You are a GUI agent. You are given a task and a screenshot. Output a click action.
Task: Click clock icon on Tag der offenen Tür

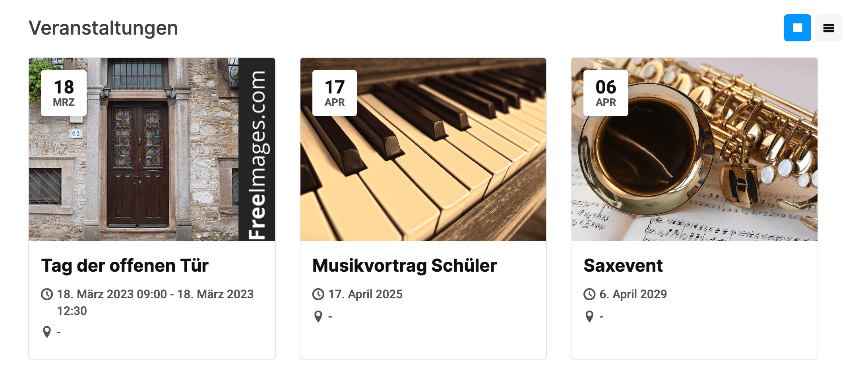[47, 294]
